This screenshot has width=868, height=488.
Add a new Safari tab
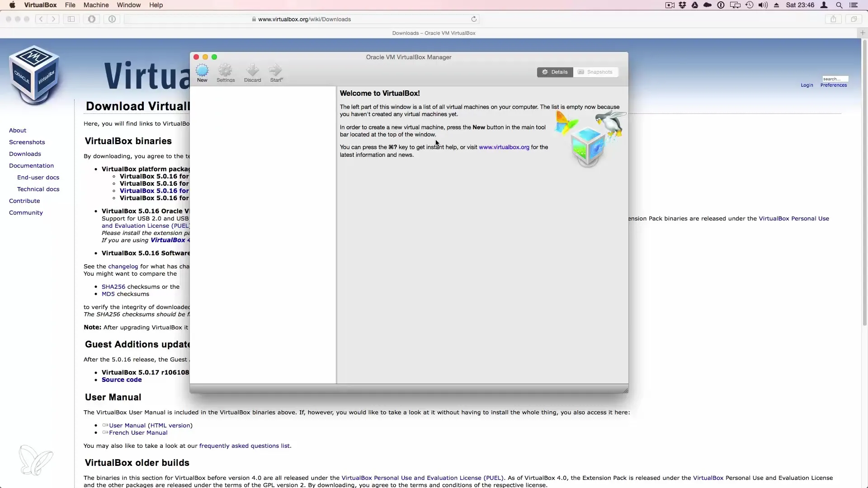click(863, 33)
